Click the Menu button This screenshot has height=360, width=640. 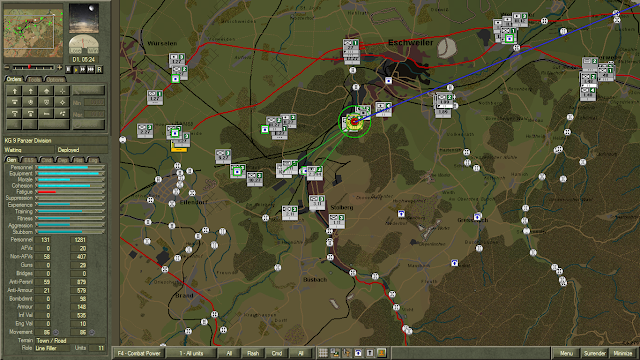[x=566, y=353]
